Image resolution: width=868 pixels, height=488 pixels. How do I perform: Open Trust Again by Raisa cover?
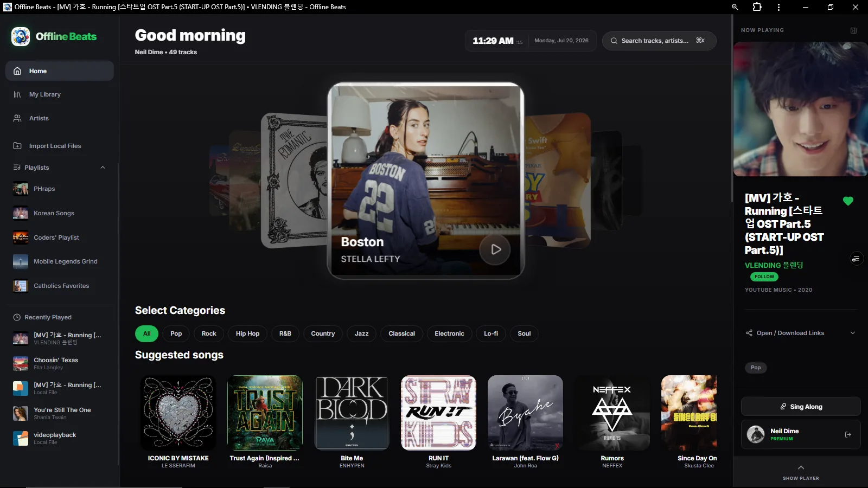tap(265, 413)
